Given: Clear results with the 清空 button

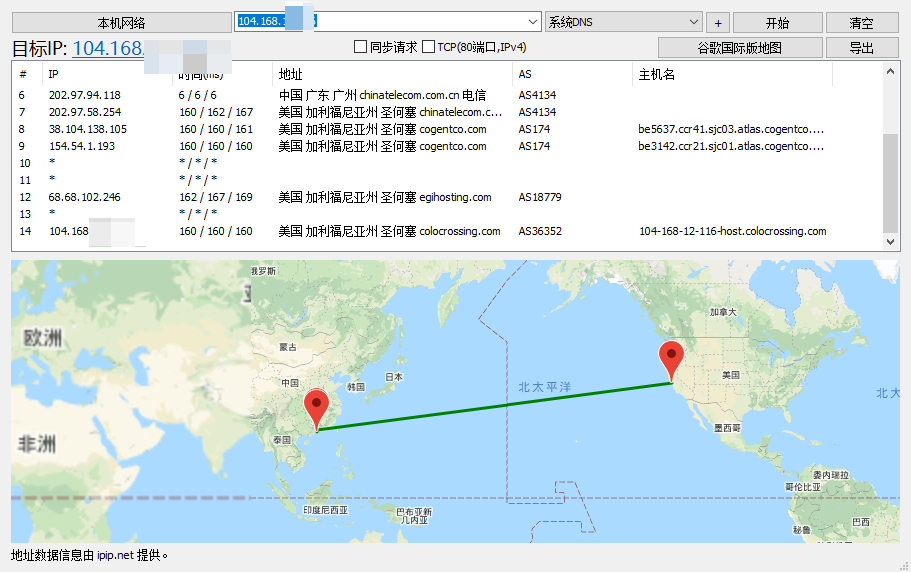Looking at the screenshot, I should (x=862, y=23).
